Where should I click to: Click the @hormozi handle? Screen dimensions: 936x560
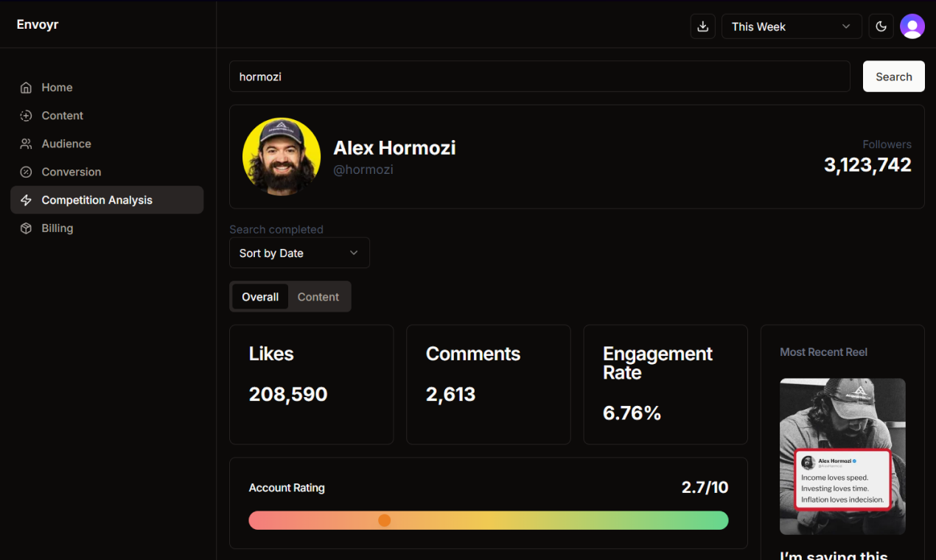(363, 169)
